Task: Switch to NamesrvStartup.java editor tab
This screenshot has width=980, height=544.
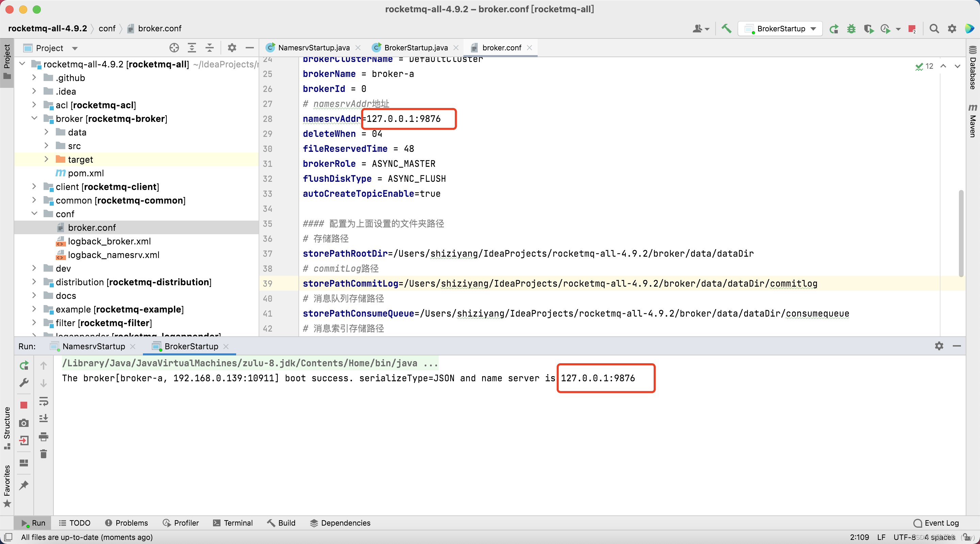Action: 313,48
